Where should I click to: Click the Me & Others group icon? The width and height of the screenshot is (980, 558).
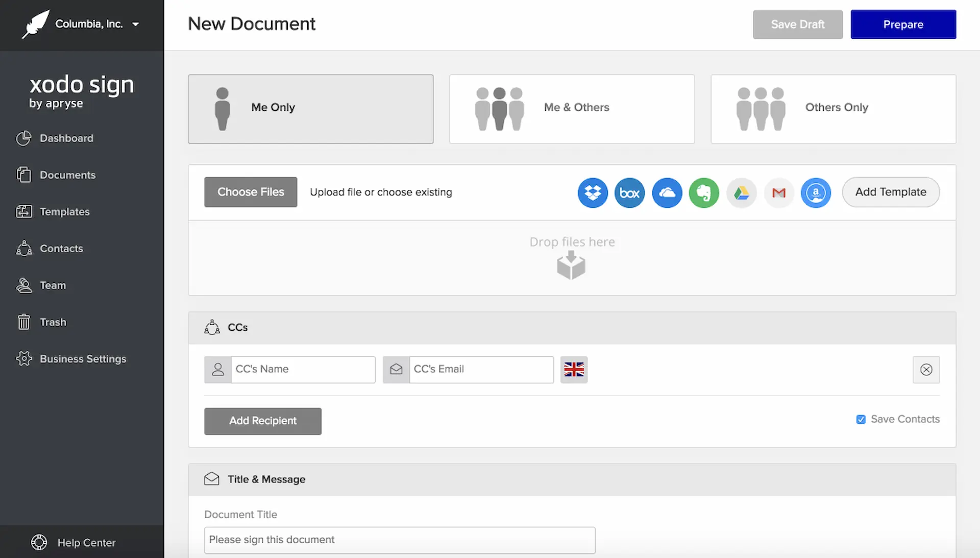[499, 109]
